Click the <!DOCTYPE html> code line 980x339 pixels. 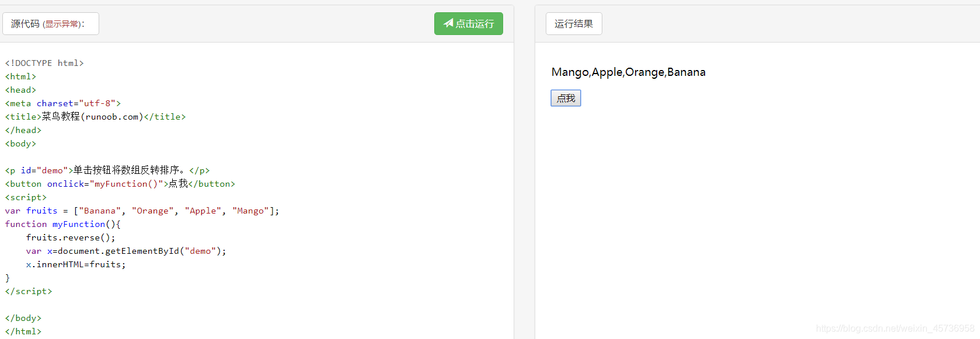[x=44, y=63]
